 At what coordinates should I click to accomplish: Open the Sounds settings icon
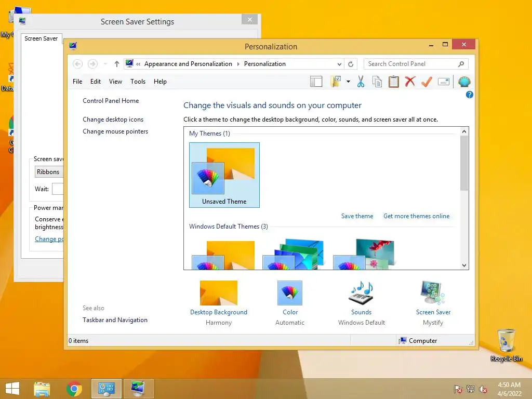361,293
